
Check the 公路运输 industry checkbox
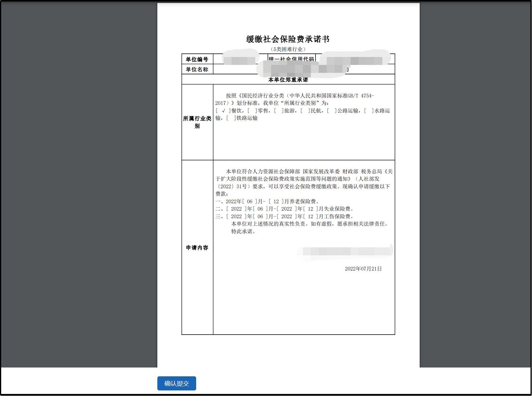331,111
